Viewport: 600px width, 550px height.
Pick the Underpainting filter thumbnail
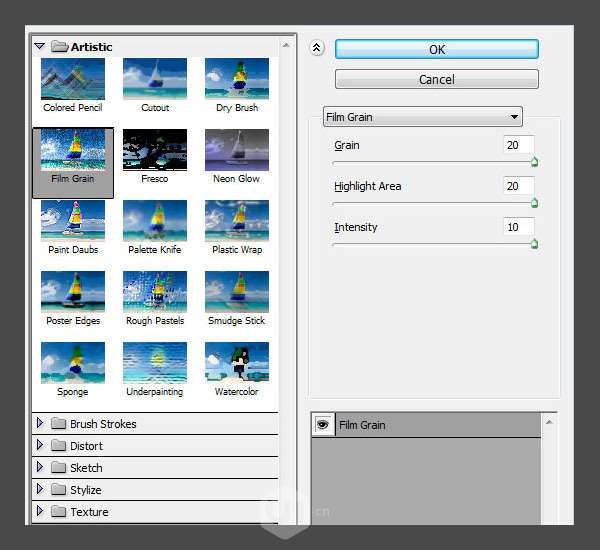[155, 363]
